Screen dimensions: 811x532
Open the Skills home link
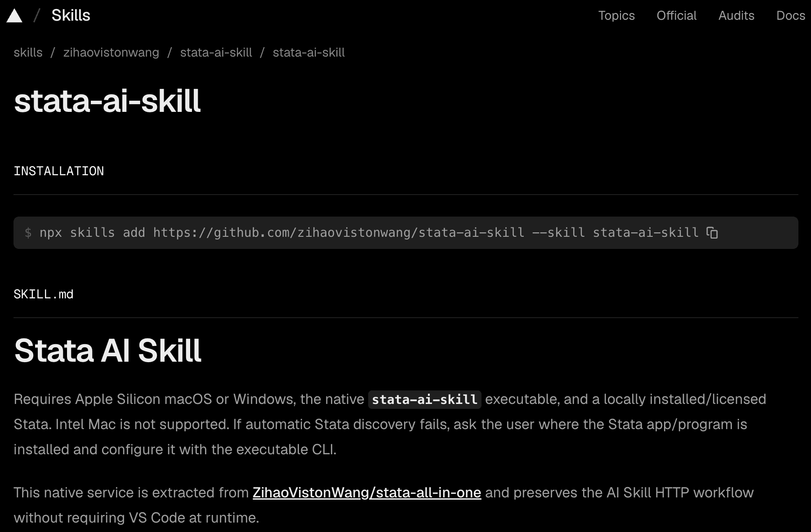pos(71,15)
